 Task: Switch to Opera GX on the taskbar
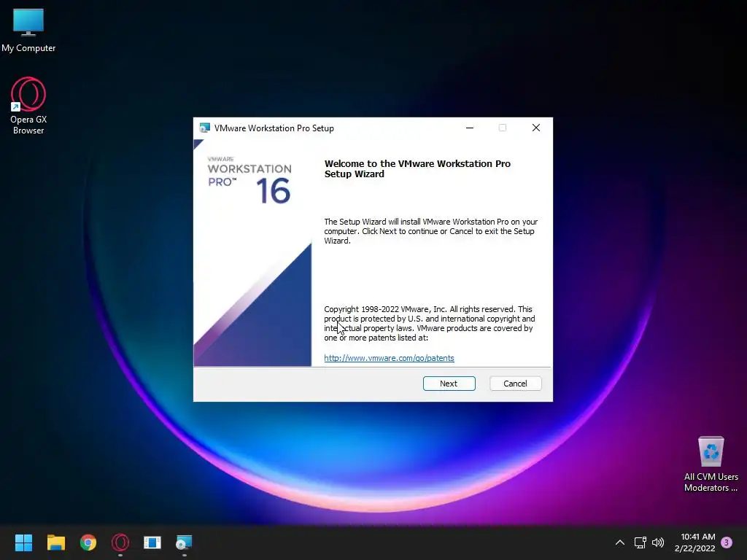pos(120,542)
